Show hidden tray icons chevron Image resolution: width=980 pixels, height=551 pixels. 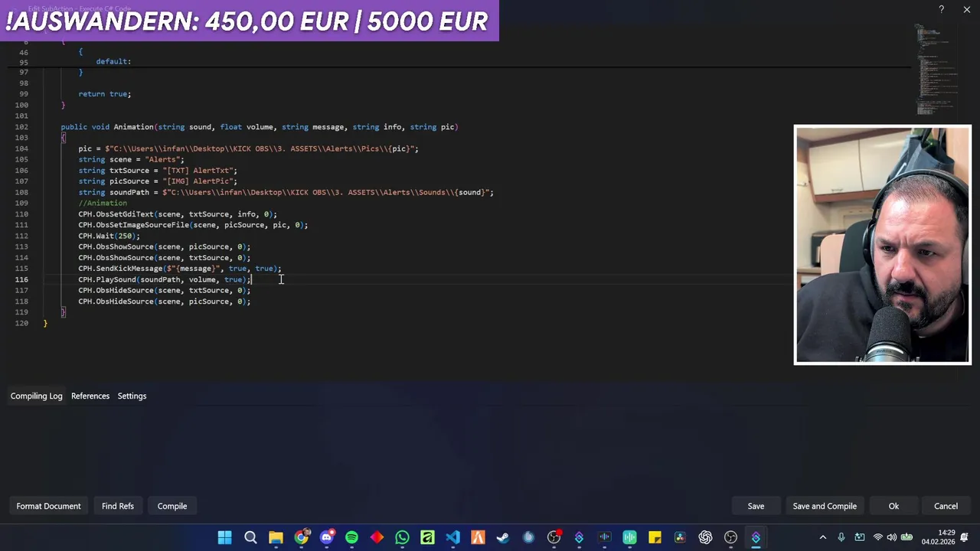[823, 537]
